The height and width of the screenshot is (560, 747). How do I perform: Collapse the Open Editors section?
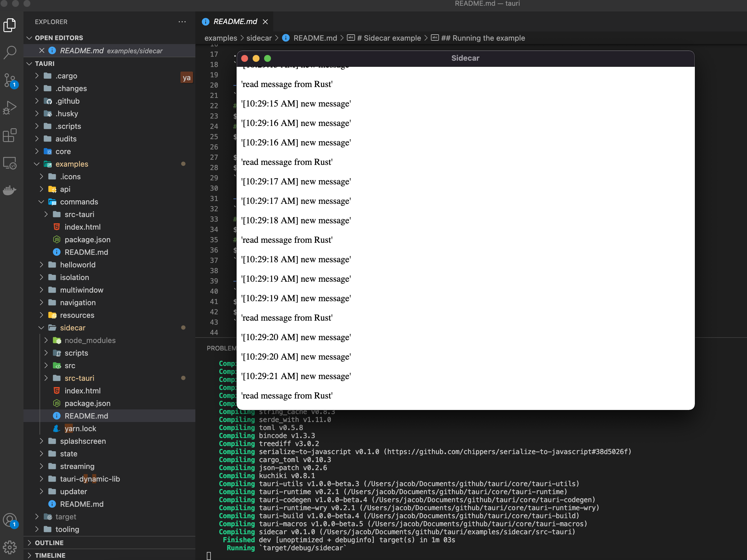[x=29, y=38]
